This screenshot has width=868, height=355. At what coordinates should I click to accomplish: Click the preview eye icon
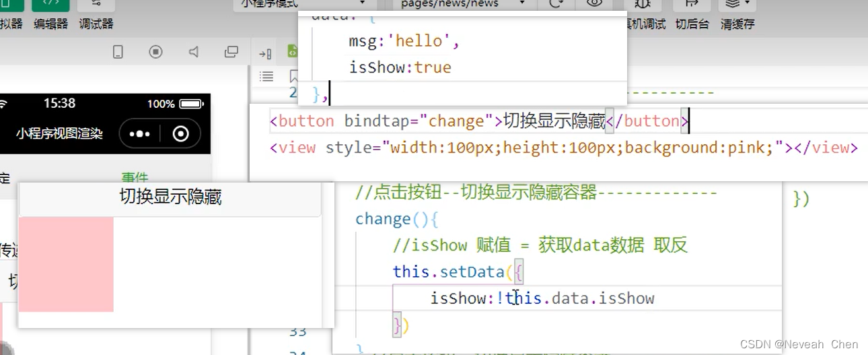[593, 3]
